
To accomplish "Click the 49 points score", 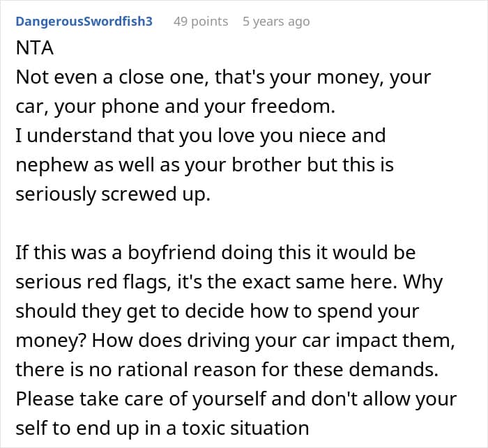I will (x=201, y=22).
